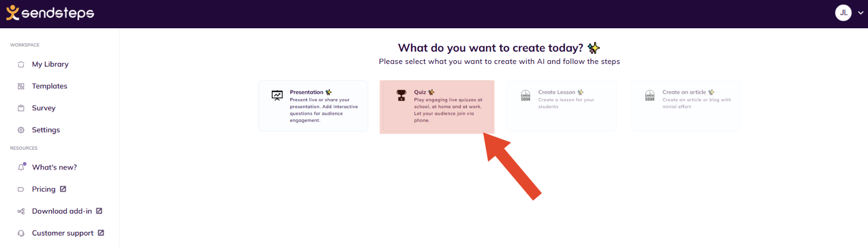Click the Pricing tag icon

[x=21, y=189]
